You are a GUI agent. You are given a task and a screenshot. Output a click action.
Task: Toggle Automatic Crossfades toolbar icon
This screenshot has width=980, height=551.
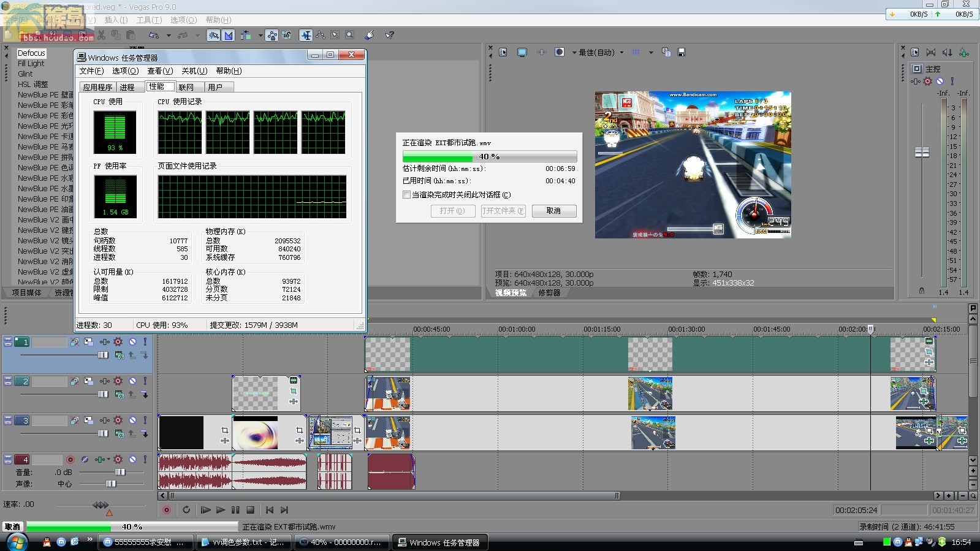tap(229, 36)
